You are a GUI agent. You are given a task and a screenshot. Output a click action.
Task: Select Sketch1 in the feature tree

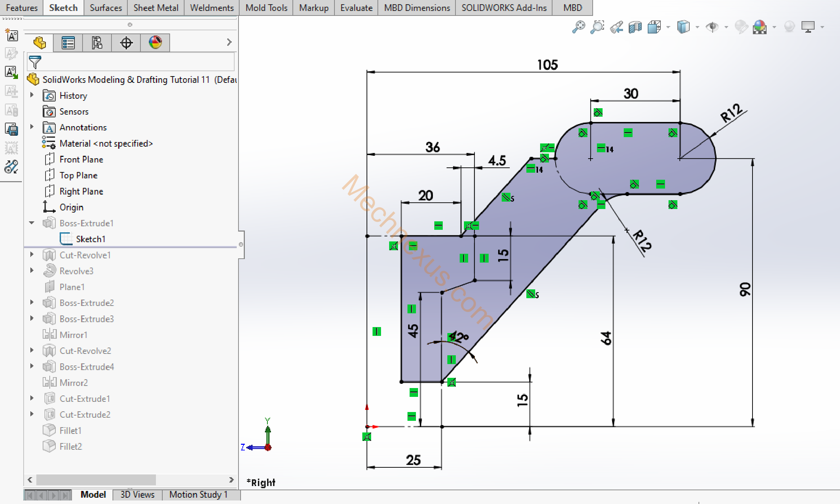[x=90, y=239]
